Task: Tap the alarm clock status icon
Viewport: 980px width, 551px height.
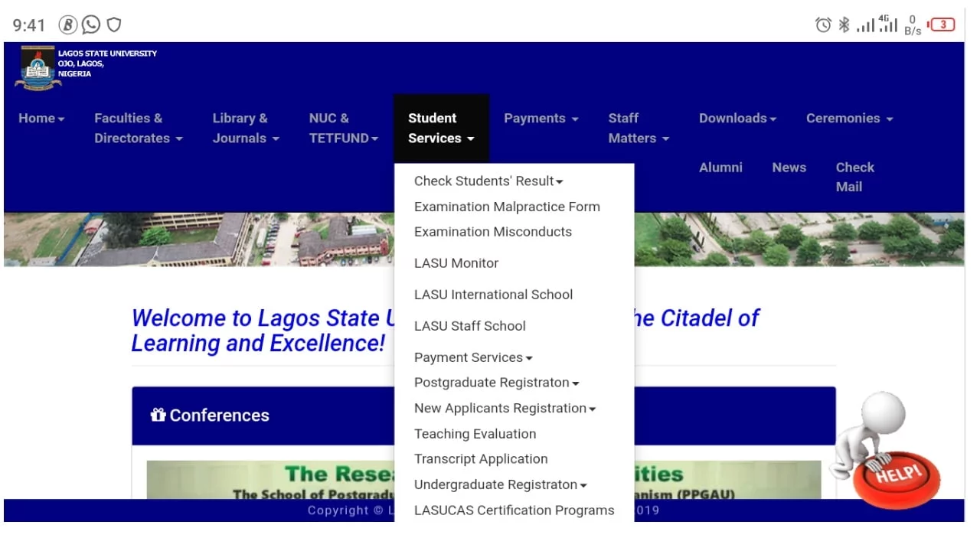Action: point(823,25)
